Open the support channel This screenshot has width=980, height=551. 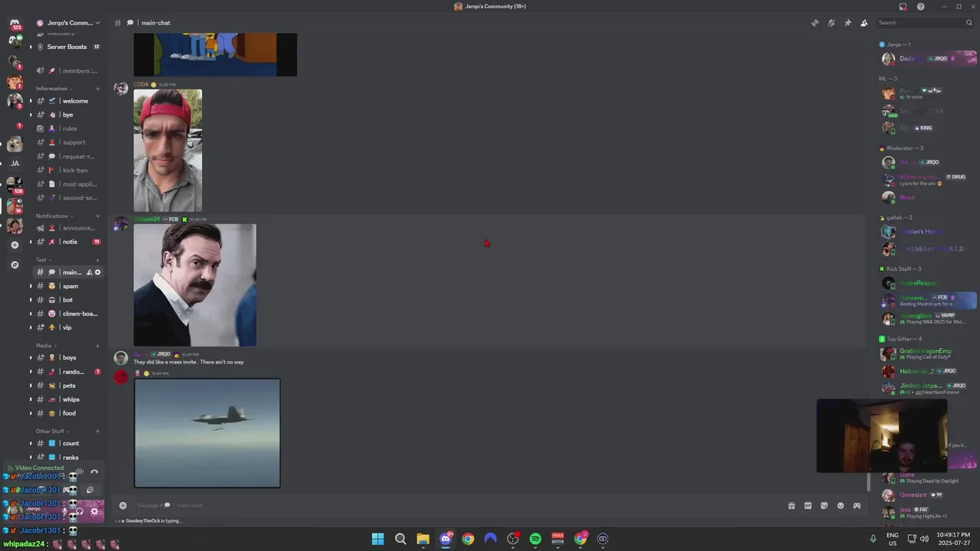click(x=67, y=142)
